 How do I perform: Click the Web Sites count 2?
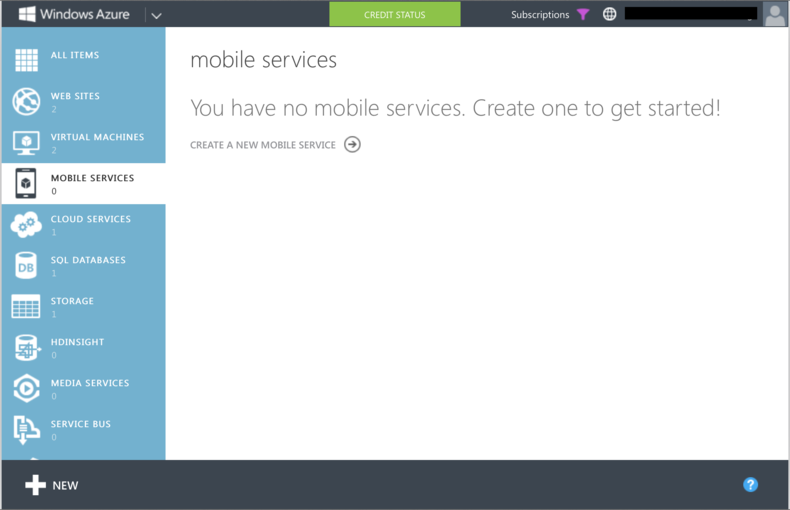(54, 109)
